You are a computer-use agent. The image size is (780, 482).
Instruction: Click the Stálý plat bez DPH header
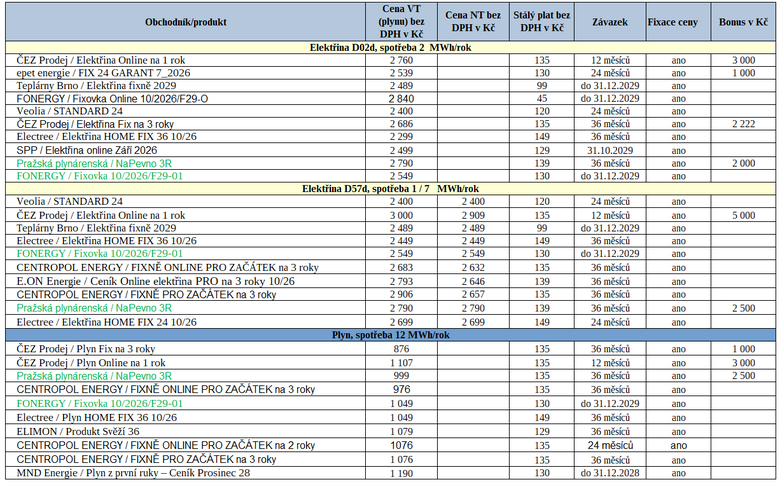(542, 22)
